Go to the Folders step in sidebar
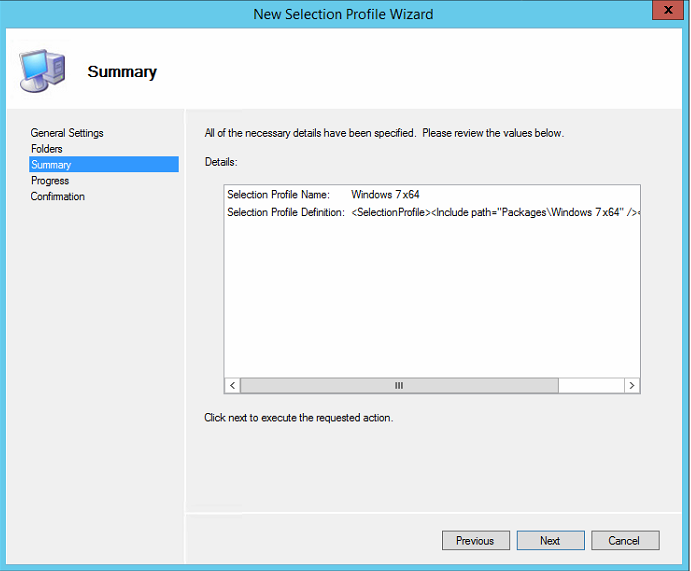 click(47, 149)
